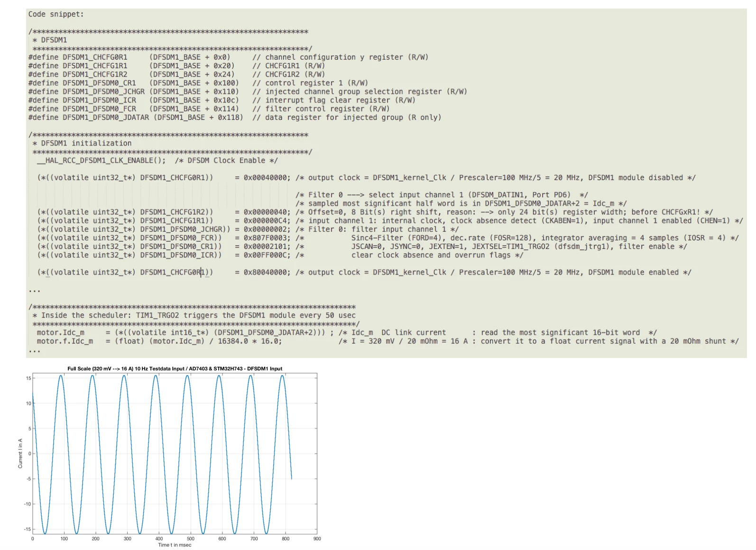Click comment '// data register for injected group (R only)'

tap(347, 118)
